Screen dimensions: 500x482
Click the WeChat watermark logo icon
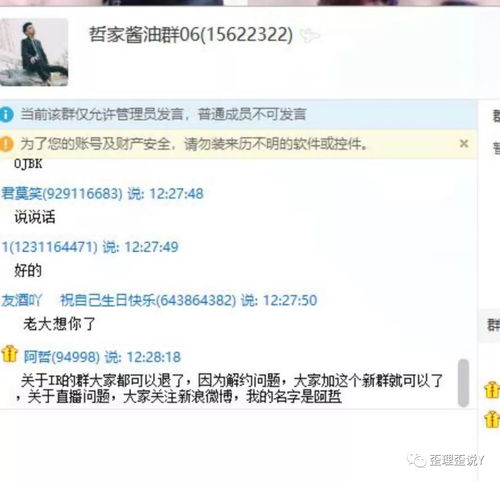[x=416, y=460]
